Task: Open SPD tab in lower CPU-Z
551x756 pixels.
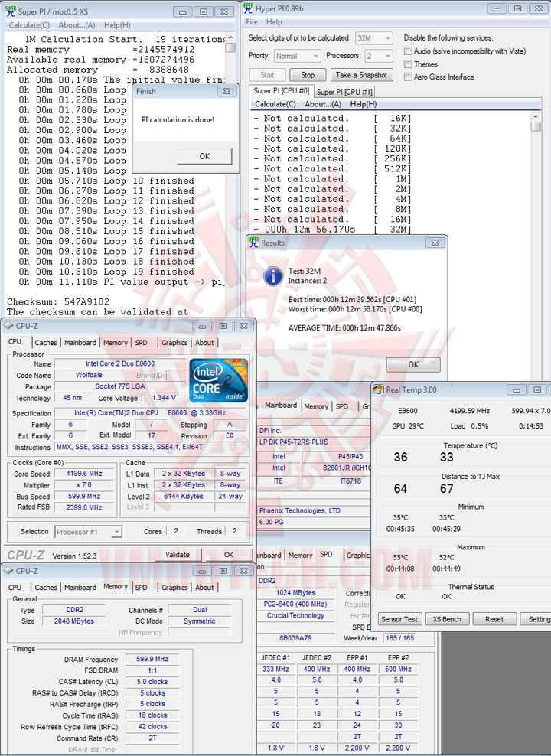Action: point(142,587)
